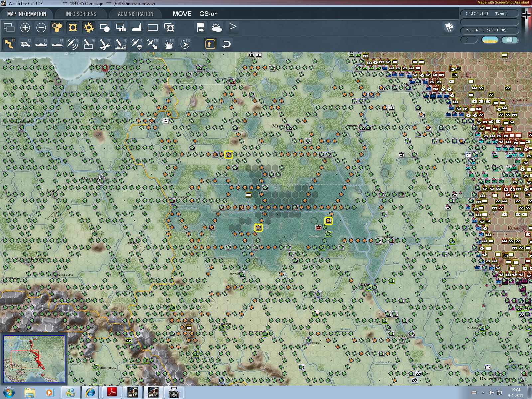
Task: Switch to the Map Information tab
Action: click(x=27, y=14)
